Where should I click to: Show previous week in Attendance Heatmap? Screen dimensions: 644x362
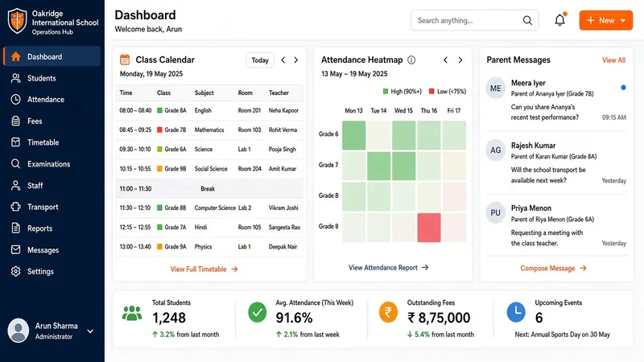point(446,60)
